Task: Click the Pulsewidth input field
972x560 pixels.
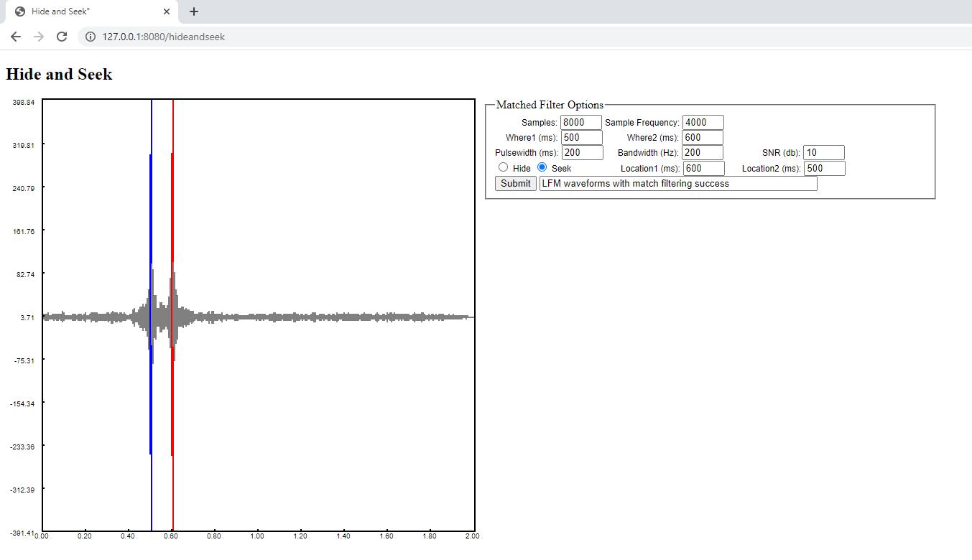Action: click(x=582, y=152)
